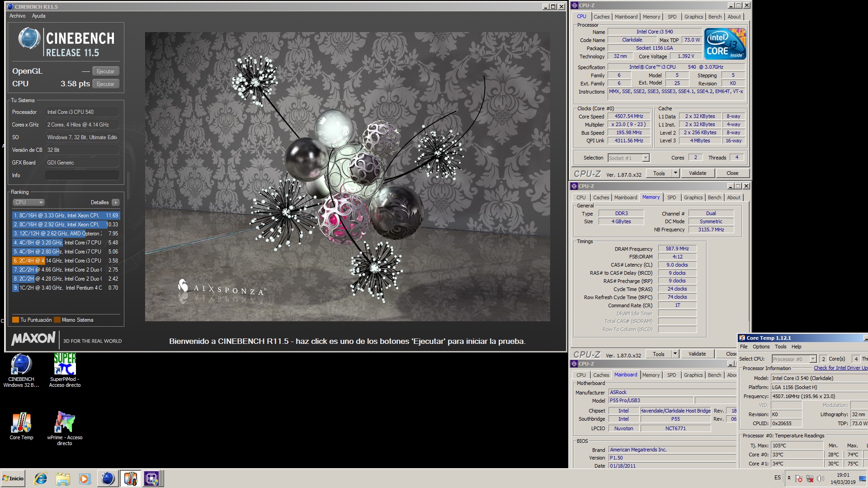Click the show desktop icon beside the clock

pos(863,479)
